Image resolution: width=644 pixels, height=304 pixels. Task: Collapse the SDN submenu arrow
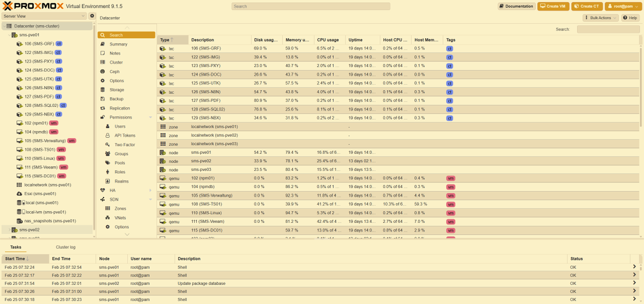click(x=150, y=199)
